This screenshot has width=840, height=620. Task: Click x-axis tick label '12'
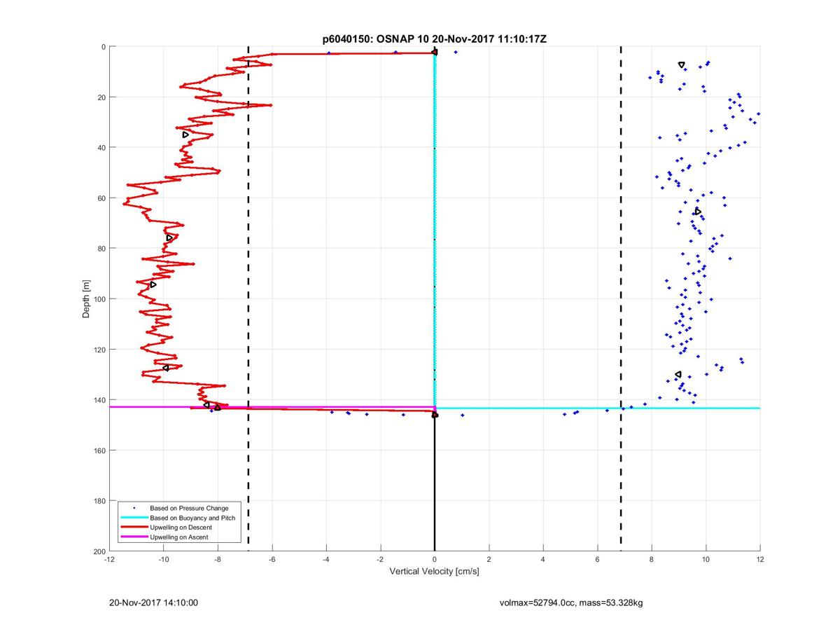[x=760, y=560]
